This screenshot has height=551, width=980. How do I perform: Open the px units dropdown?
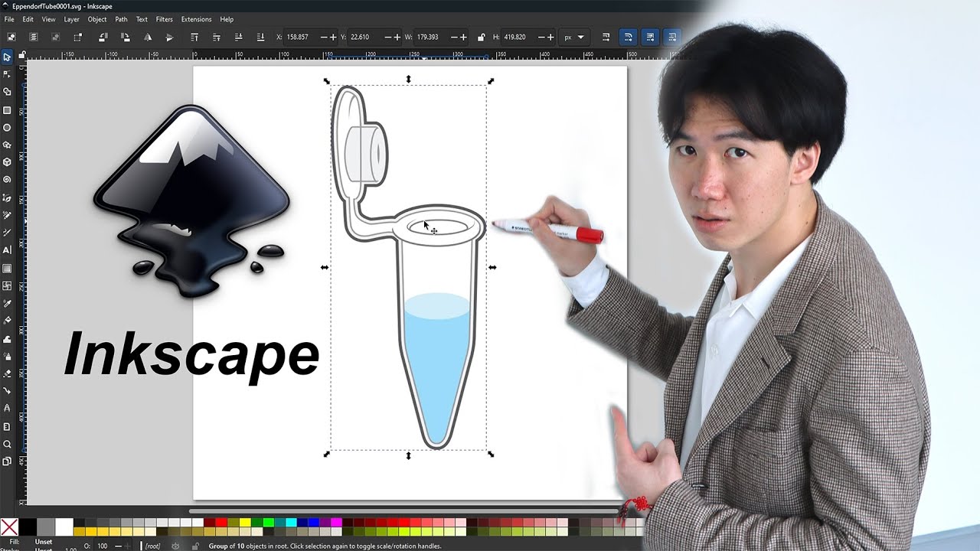click(574, 37)
